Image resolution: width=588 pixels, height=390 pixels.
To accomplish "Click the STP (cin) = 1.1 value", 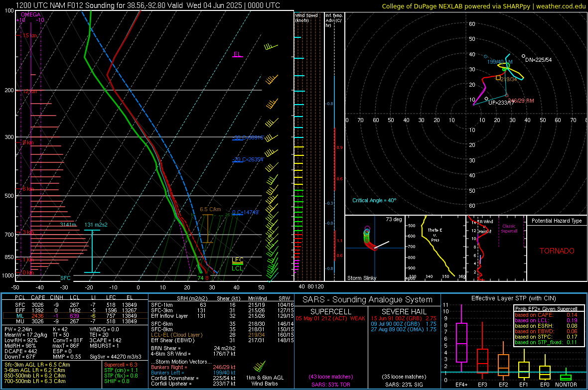I will tap(121, 370).
